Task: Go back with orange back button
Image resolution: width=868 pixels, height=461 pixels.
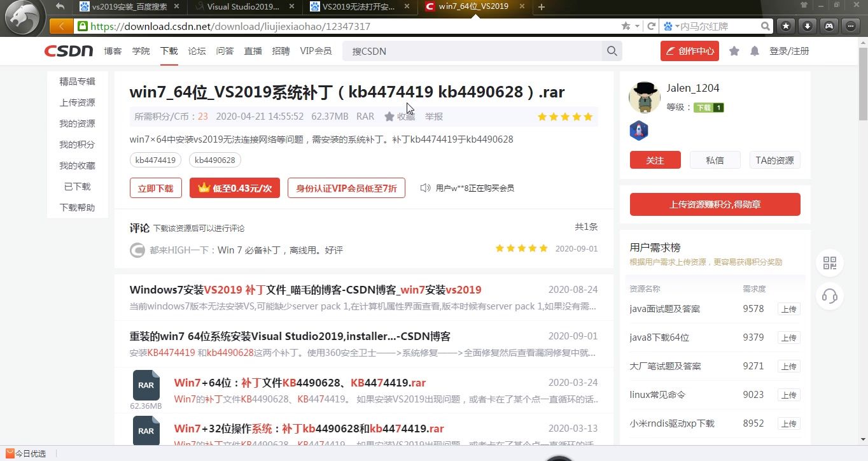Action: tap(61, 26)
